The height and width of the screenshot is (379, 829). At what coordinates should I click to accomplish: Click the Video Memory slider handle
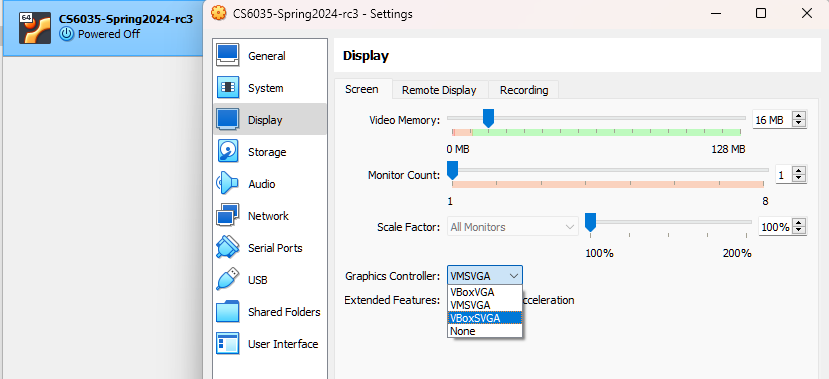(489, 118)
